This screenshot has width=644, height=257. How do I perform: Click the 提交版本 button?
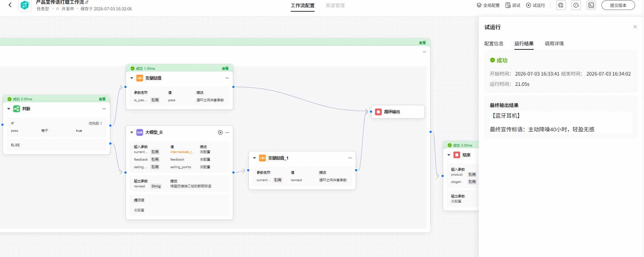click(618, 5)
